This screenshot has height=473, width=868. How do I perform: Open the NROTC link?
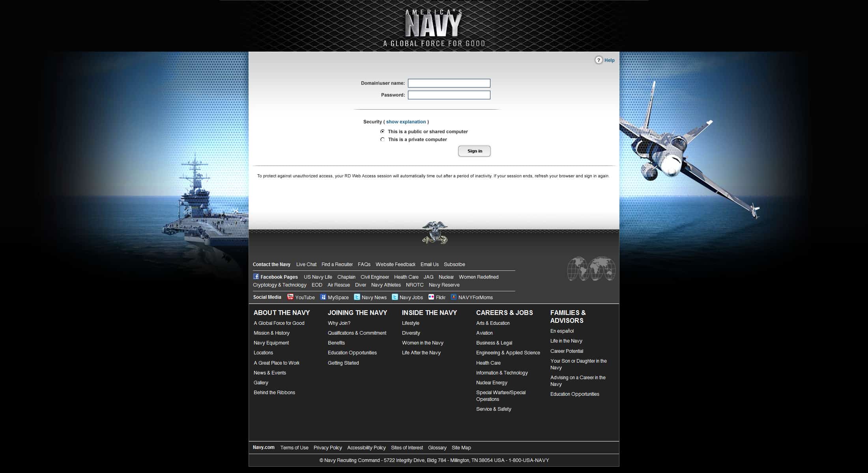click(415, 285)
